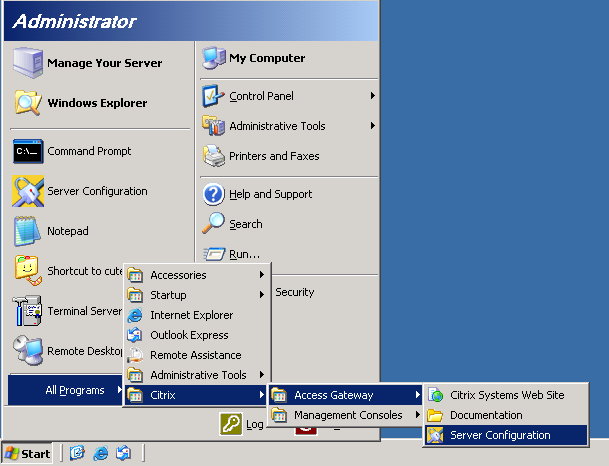Click the Remote Desktop icon
Screen dimensions: 609x466
point(28,351)
